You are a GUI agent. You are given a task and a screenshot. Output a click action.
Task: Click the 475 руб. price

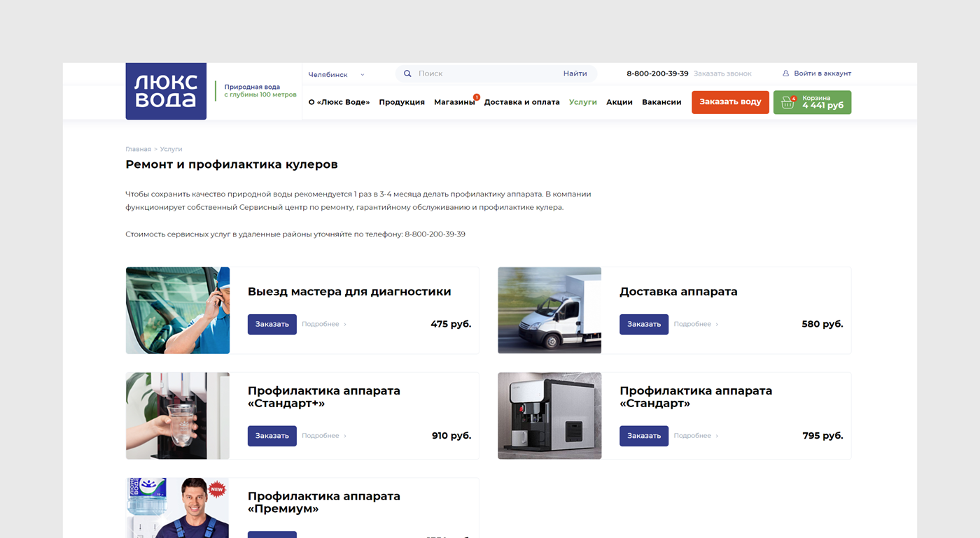[x=451, y=324]
